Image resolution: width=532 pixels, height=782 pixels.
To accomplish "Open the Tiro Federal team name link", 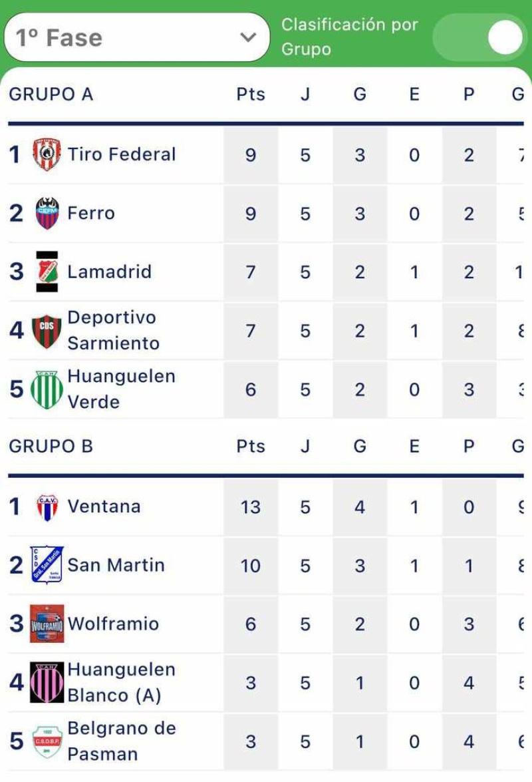I will click(122, 154).
